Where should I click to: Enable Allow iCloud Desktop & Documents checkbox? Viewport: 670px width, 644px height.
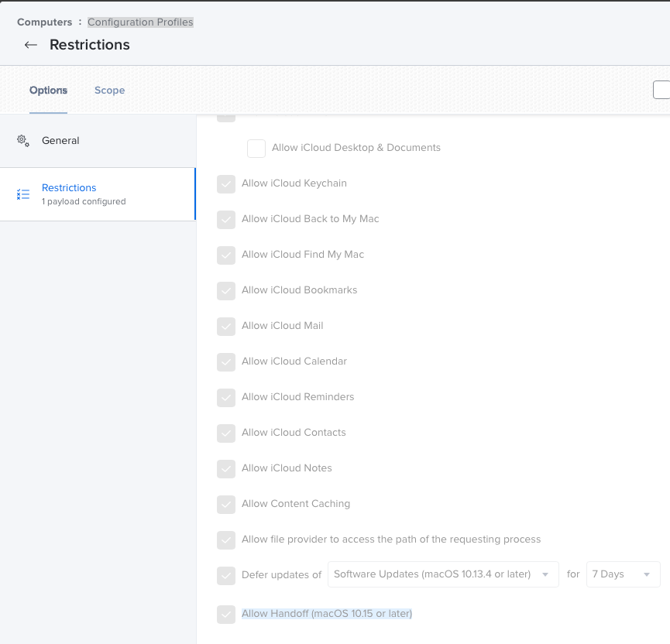256,149
